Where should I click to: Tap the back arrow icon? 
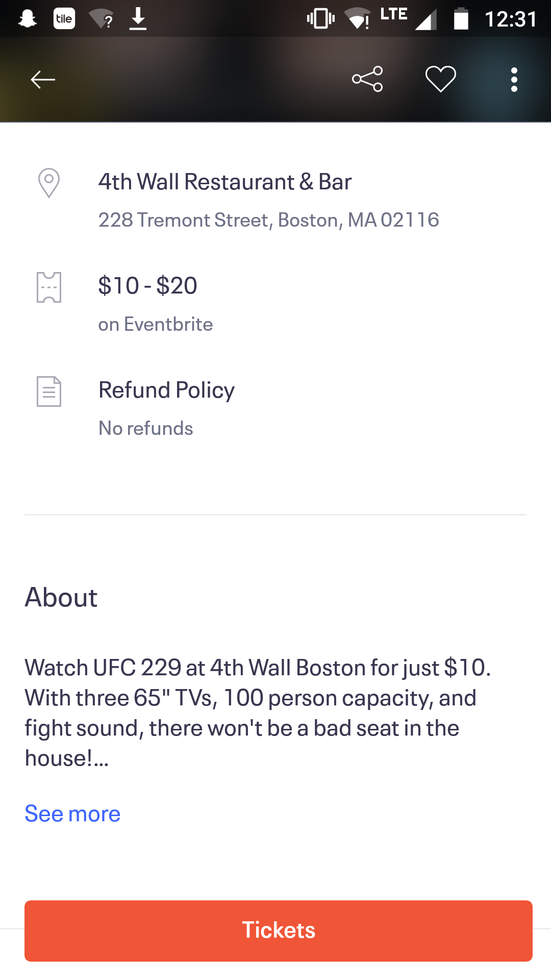(x=43, y=80)
